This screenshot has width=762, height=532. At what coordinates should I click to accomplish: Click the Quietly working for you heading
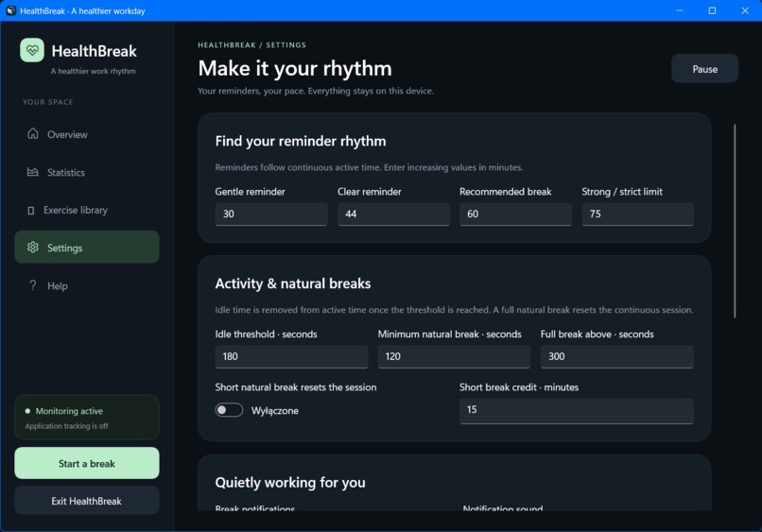(x=290, y=483)
